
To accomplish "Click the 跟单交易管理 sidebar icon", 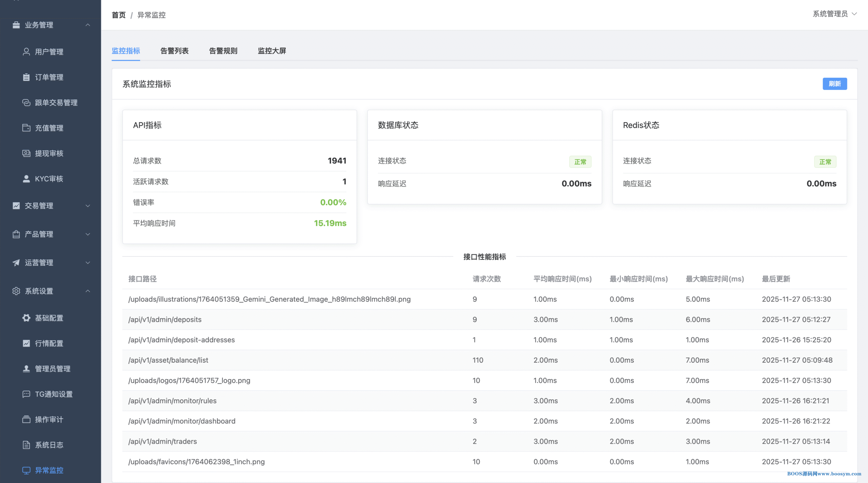I will pos(26,102).
